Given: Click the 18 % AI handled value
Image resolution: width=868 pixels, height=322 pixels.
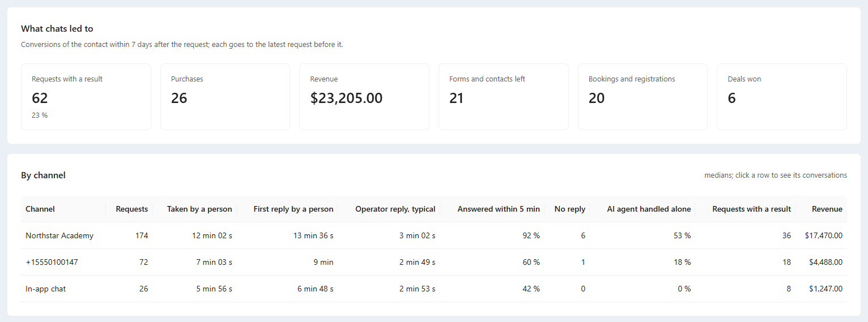Looking at the screenshot, I should click(682, 262).
